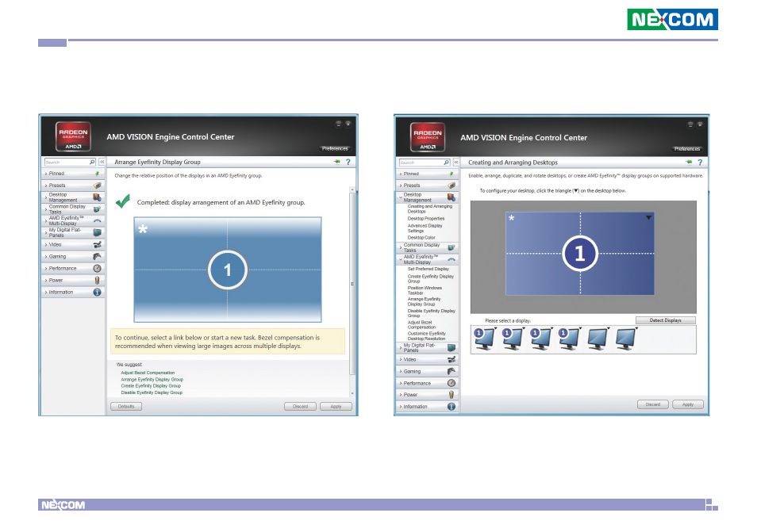Click Discard in Creating and Arranging Desktops window
This screenshot has width=757, height=532.
(653, 404)
